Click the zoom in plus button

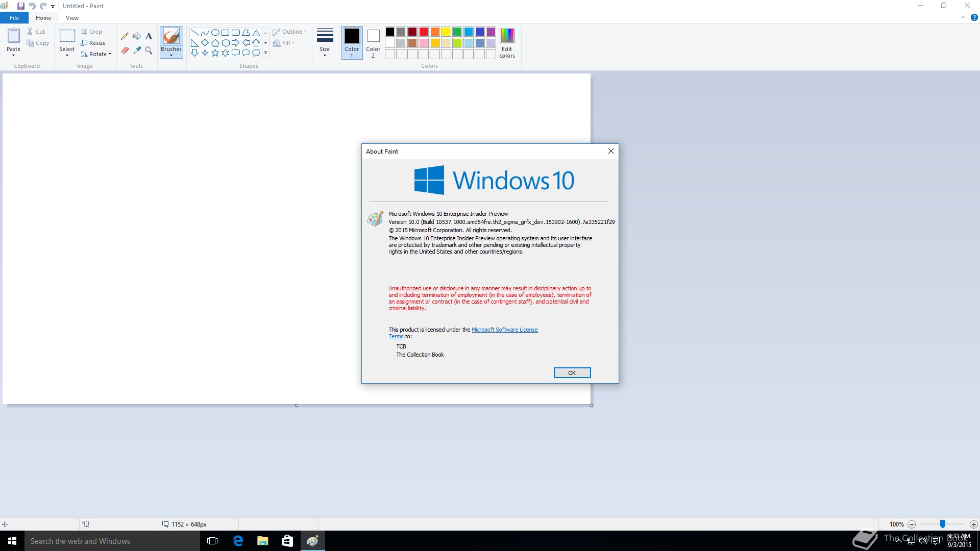[x=974, y=524]
